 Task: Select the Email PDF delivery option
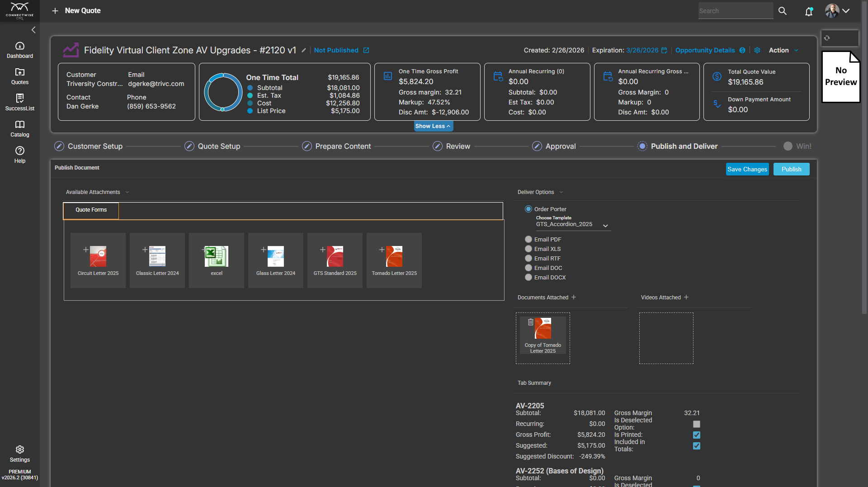(x=528, y=239)
